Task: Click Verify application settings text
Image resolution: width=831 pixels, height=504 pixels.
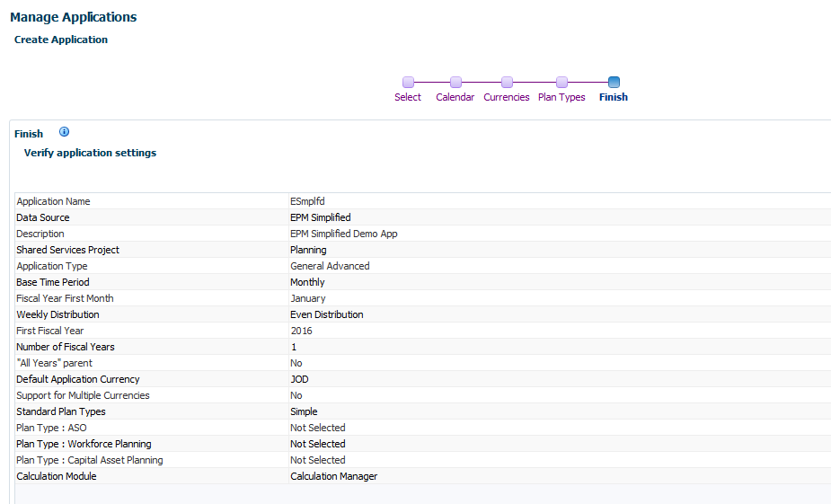Action: [90, 153]
